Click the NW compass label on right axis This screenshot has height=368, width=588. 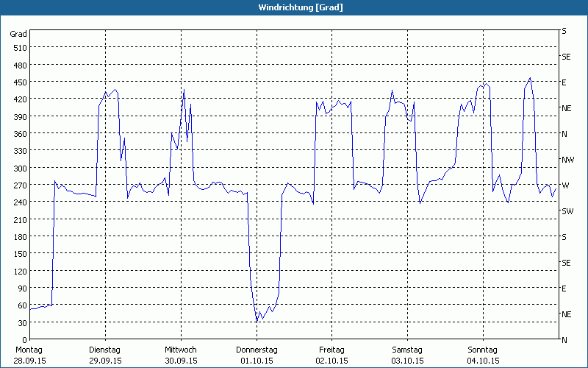[x=567, y=160]
